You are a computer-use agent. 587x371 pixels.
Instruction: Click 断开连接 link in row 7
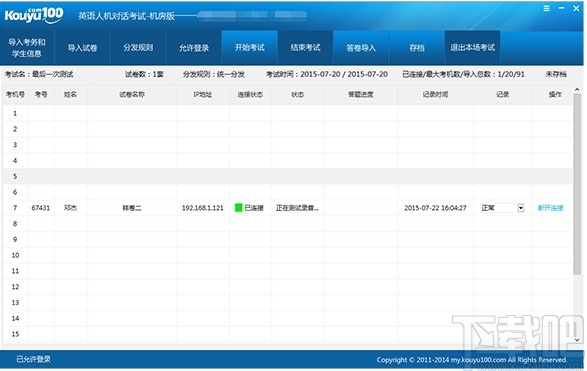tap(550, 208)
